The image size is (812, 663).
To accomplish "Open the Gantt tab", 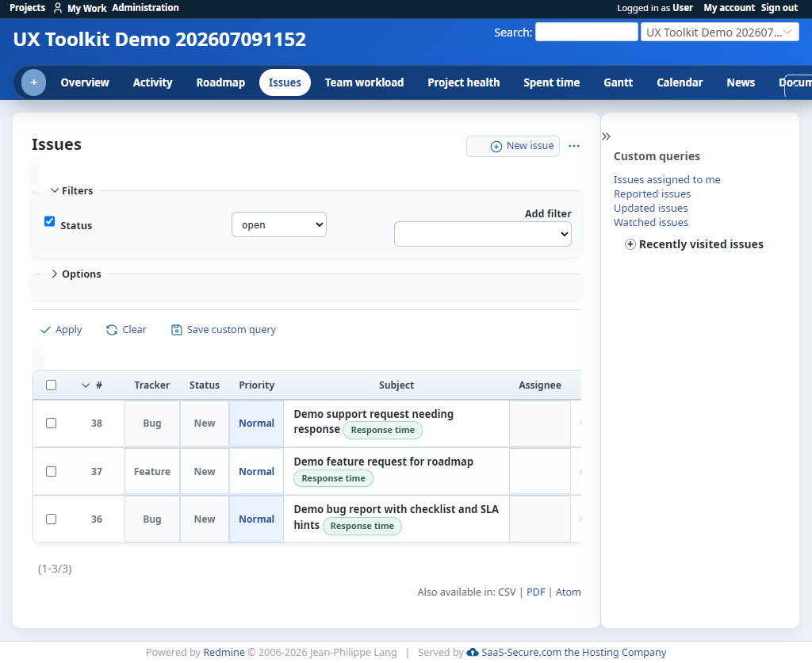I will tap(619, 82).
